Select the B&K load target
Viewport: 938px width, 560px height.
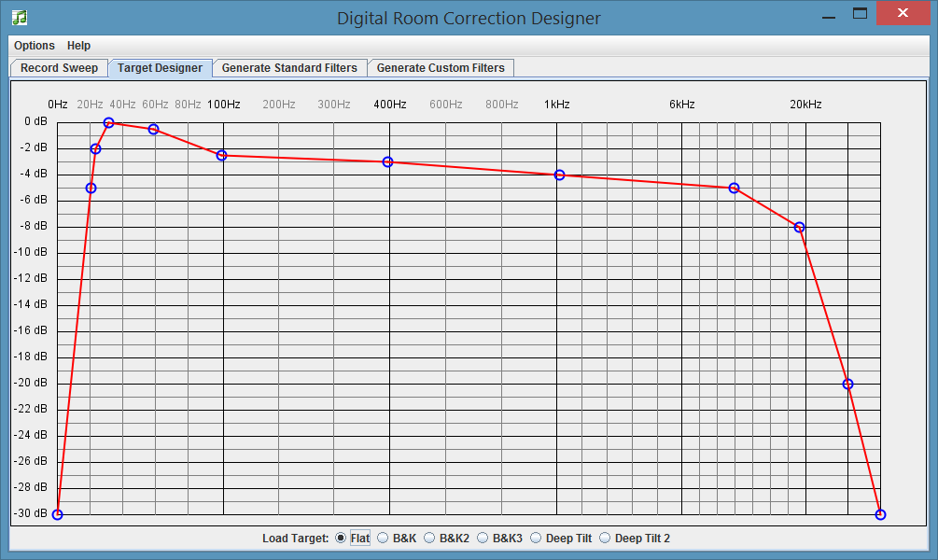click(382, 538)
